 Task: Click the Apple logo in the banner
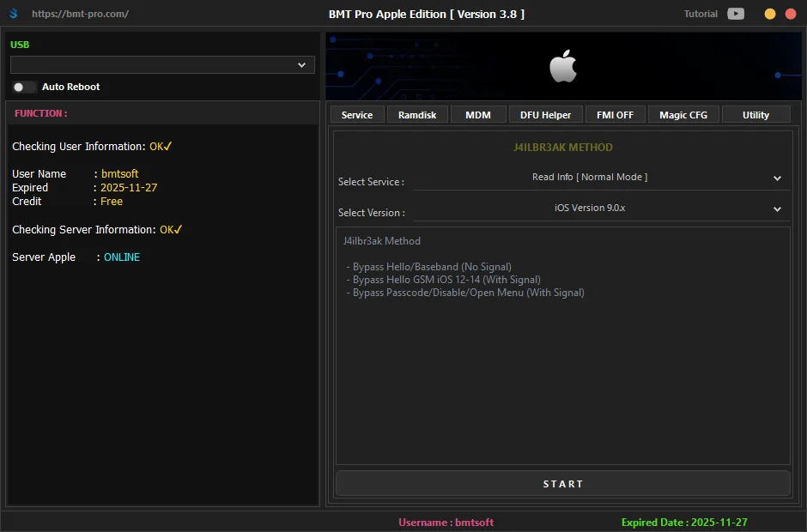point(563,66)
